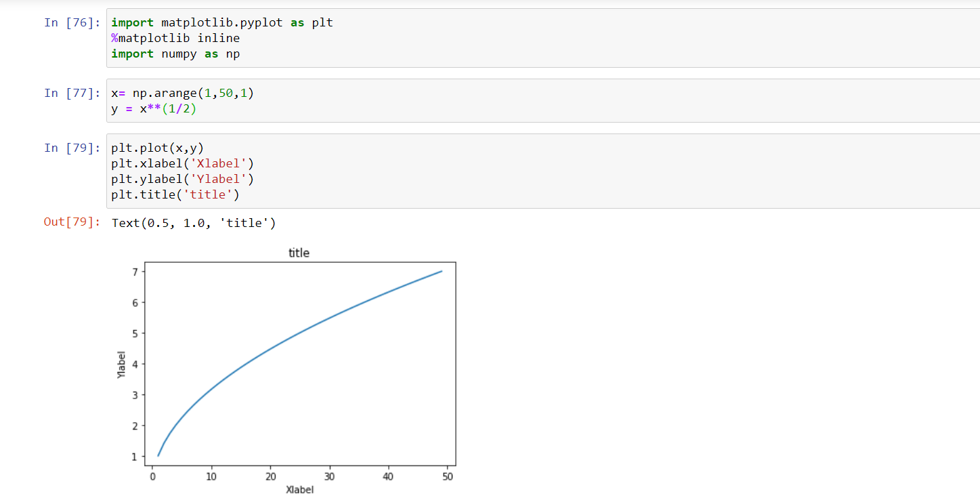Screen dimensions: 980x498
Task: Click the line plt.ylabel('Ylabel')
Action: pyautogui.click(x=183, y=180)
